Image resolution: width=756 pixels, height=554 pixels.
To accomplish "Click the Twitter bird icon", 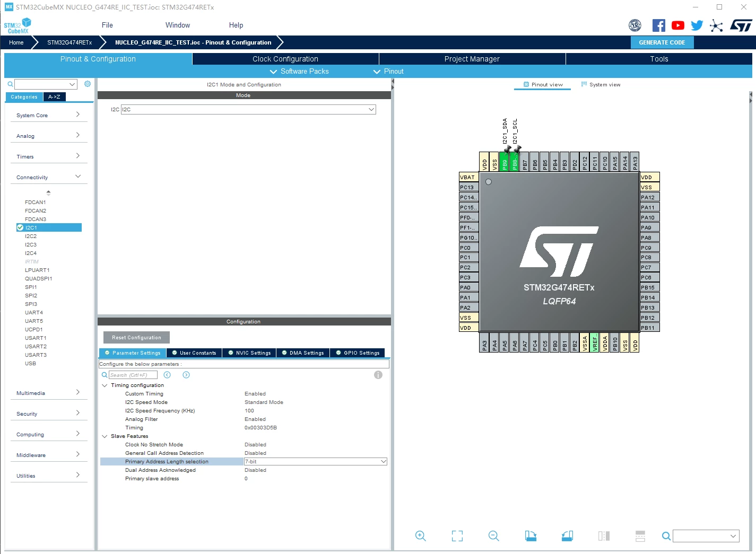I will (697, 25).
